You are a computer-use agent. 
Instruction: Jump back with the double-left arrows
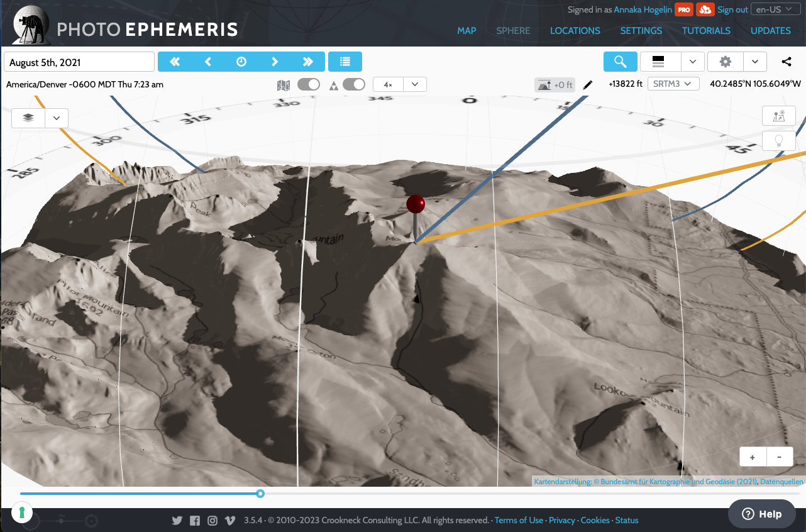pyautogui.click(x=175, y=62)
